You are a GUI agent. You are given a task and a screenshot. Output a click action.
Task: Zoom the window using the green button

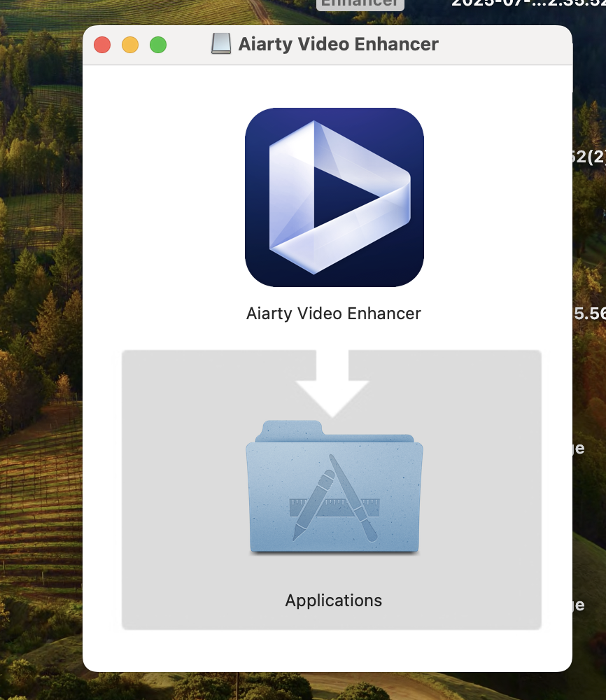pos(158,45)
